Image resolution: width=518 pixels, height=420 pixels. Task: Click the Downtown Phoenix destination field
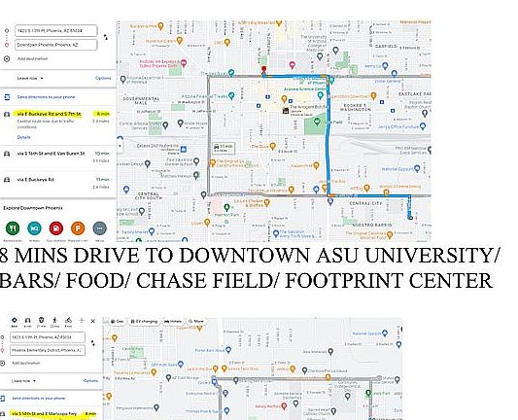tap(55, 45)
